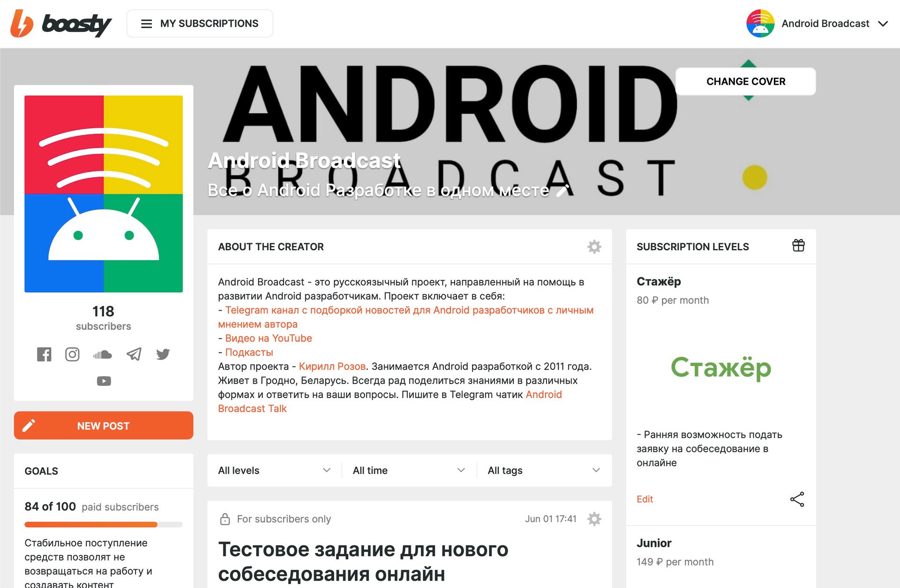900x588 pixels.
Task: Open the post titled Тестовое задание для нового собеседования
Action: point(363,561)
